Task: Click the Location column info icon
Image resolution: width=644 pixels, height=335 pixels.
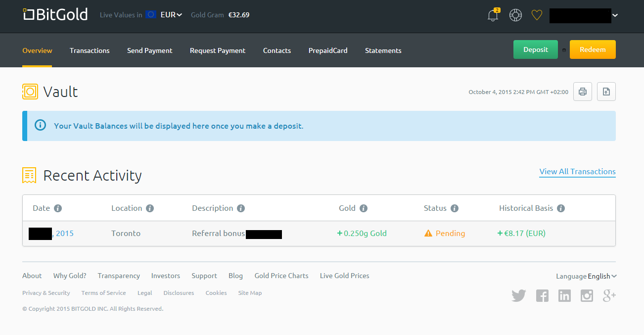Action: click(150, 208)
